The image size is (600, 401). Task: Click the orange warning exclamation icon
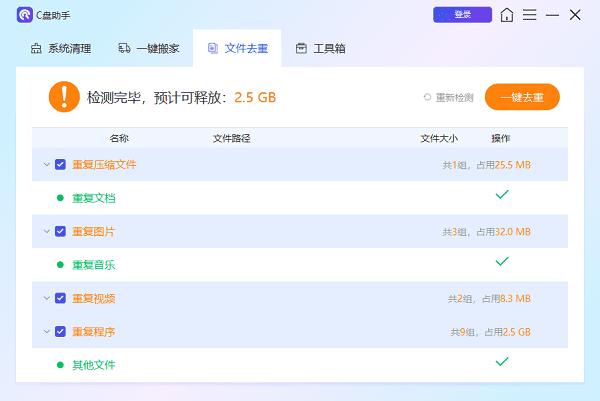coord(64,97)
